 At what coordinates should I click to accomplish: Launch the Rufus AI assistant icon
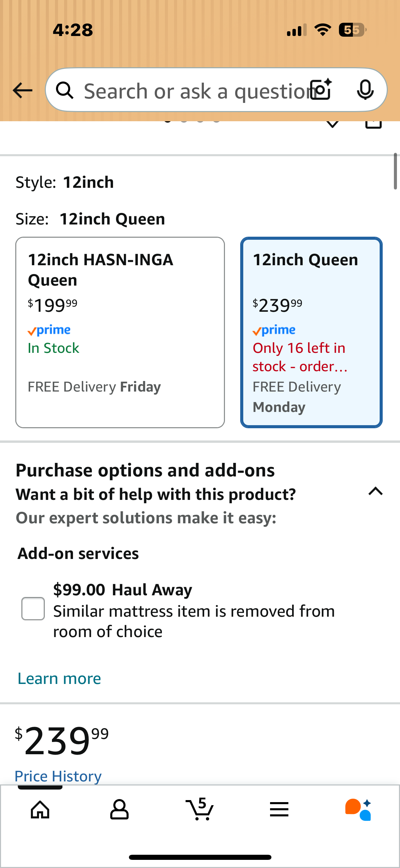(x=358, y=810)
